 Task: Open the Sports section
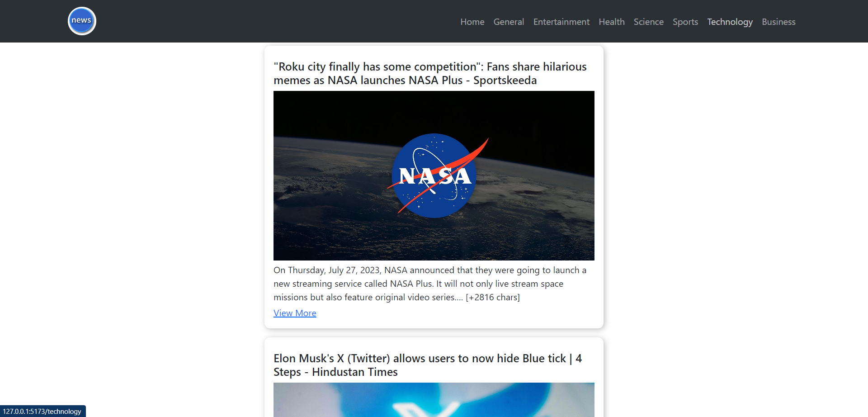685,21
